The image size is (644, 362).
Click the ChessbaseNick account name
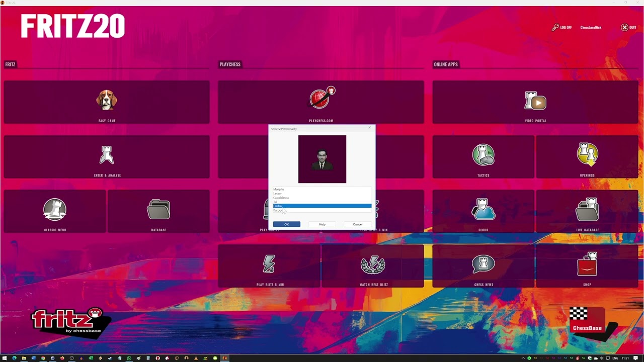click(591, 28)
